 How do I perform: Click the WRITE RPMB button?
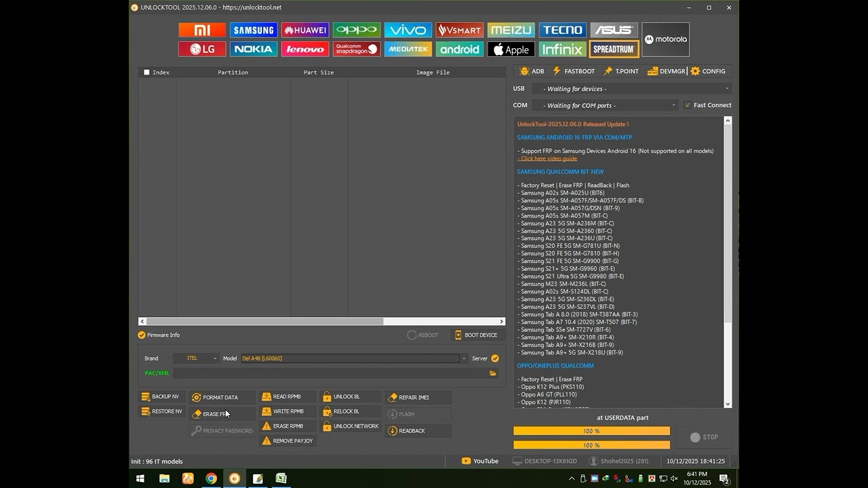[288, 411]
